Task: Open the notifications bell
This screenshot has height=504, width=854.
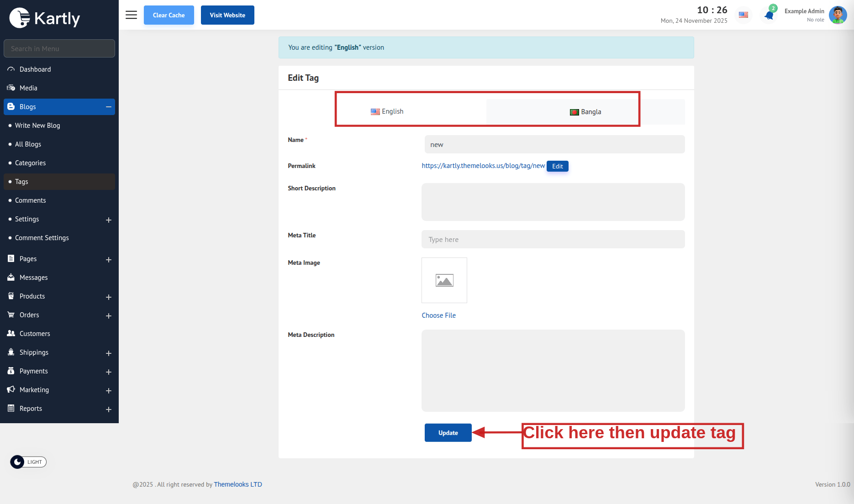Action: pyautogui.click(x=769, y=15)
